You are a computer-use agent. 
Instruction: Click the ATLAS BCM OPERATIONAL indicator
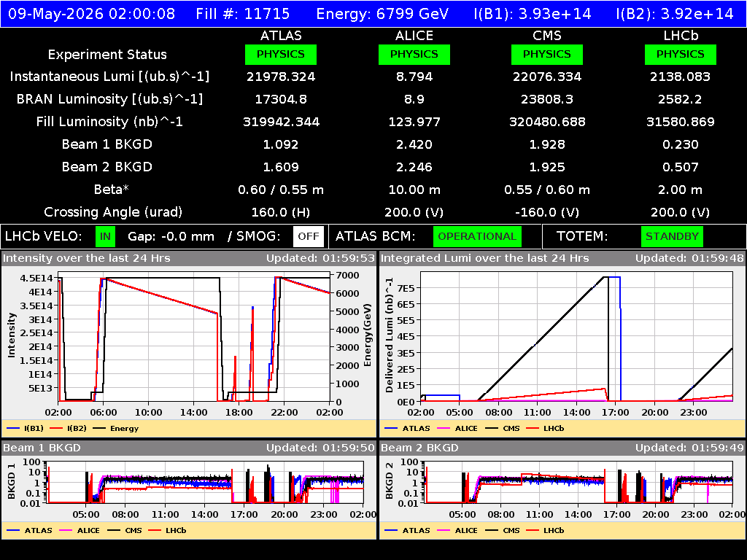coord(477,237)
